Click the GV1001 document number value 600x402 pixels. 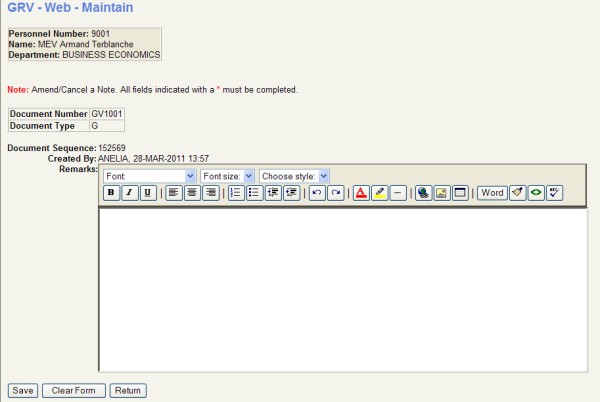coord(107,114)
